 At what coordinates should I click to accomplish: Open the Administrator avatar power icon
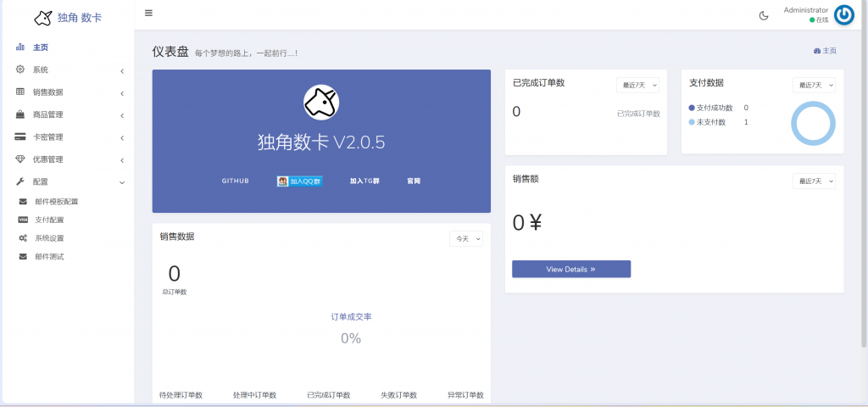click(843, 14)
